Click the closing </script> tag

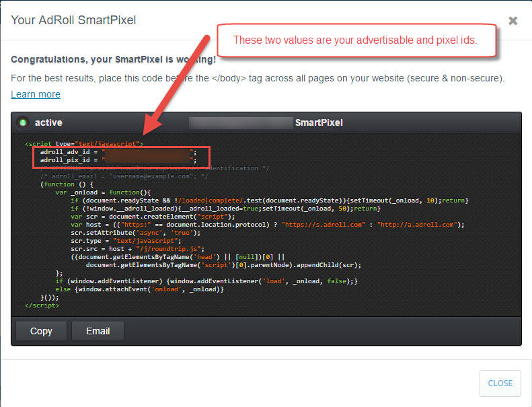point(42,305)
